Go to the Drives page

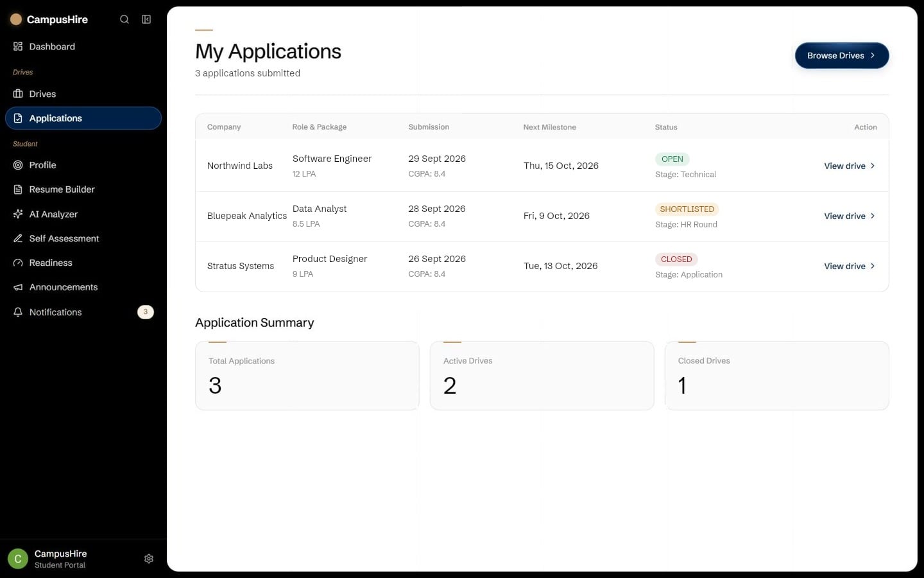click(83, 94)
